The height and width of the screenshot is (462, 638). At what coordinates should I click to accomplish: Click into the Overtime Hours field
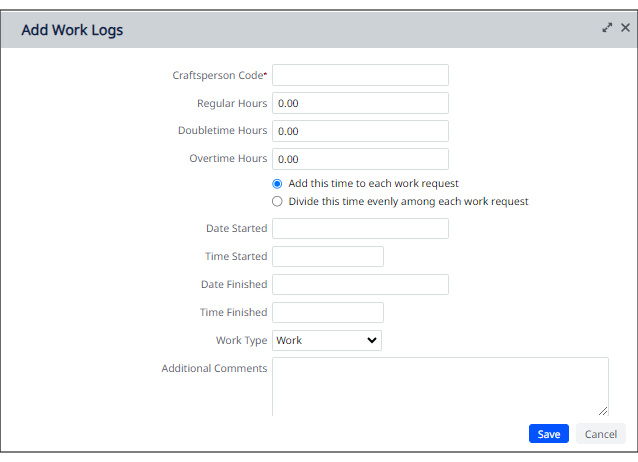360,159
